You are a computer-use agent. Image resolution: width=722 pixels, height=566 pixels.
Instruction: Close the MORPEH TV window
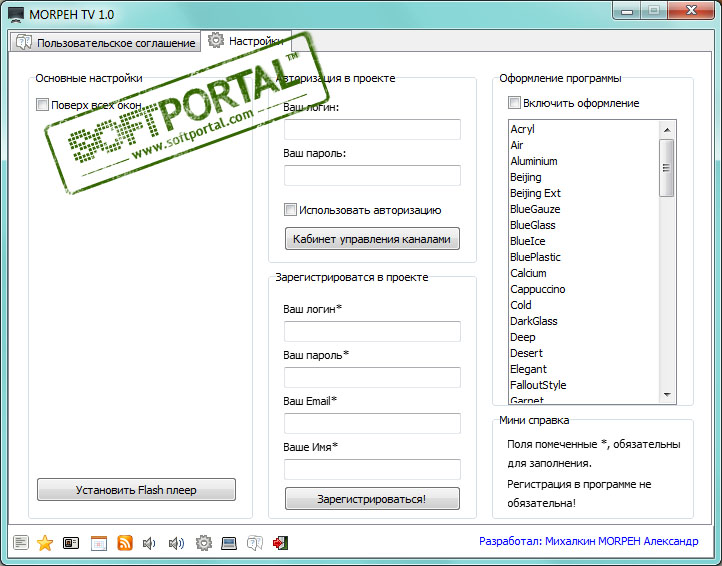(x=691, y=11)
